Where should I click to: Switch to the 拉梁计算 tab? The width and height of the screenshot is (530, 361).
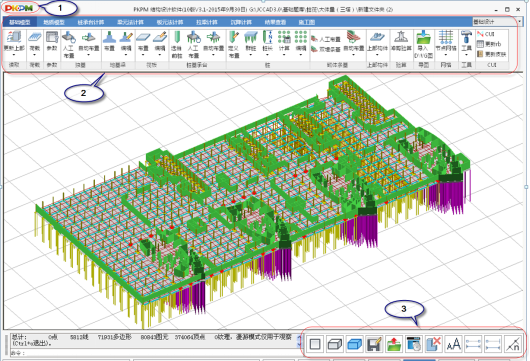(x=207, y=22)
